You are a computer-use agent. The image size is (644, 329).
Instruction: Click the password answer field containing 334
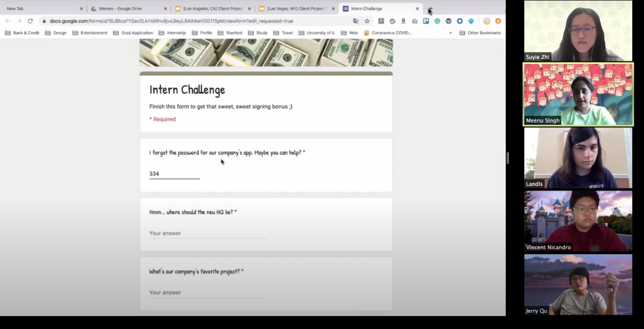coord(175,174)
